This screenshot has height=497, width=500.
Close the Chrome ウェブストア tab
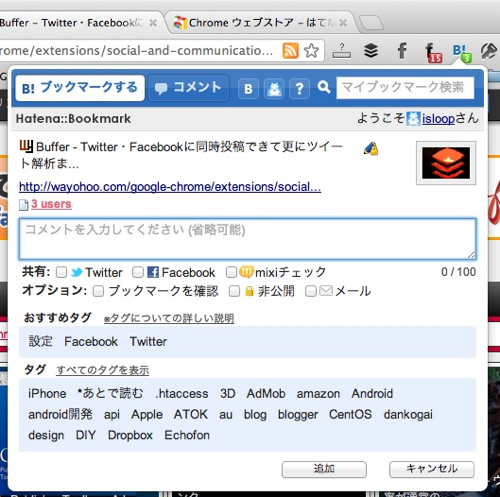[x=343, y=23]
